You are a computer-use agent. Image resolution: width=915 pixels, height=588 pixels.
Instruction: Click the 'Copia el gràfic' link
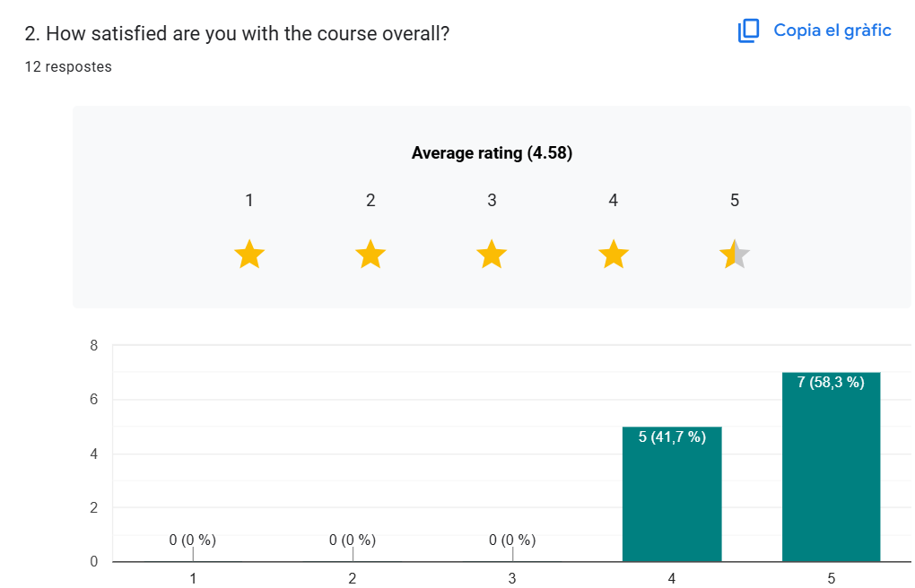click(832, 30)
